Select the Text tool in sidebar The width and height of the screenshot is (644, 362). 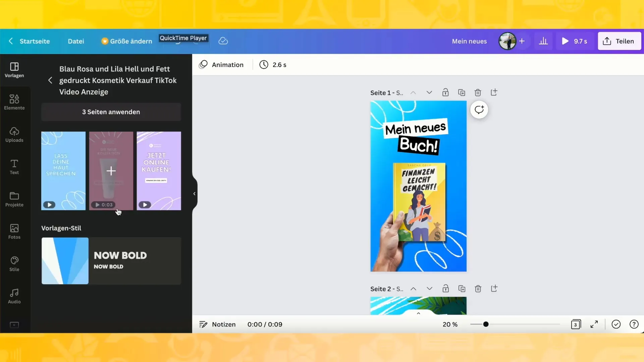click(x=14, y=167)
